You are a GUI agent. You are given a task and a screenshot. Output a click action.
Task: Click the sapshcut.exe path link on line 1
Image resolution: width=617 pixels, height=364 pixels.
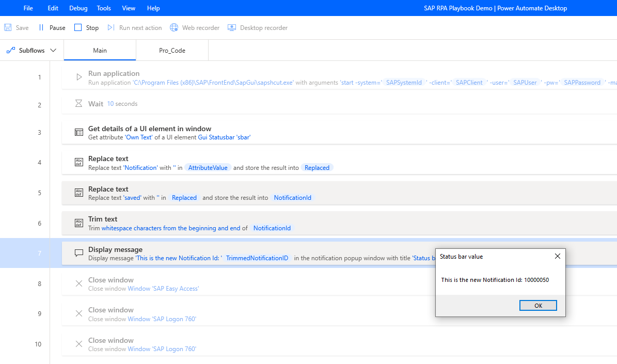(x=213, y=83)
